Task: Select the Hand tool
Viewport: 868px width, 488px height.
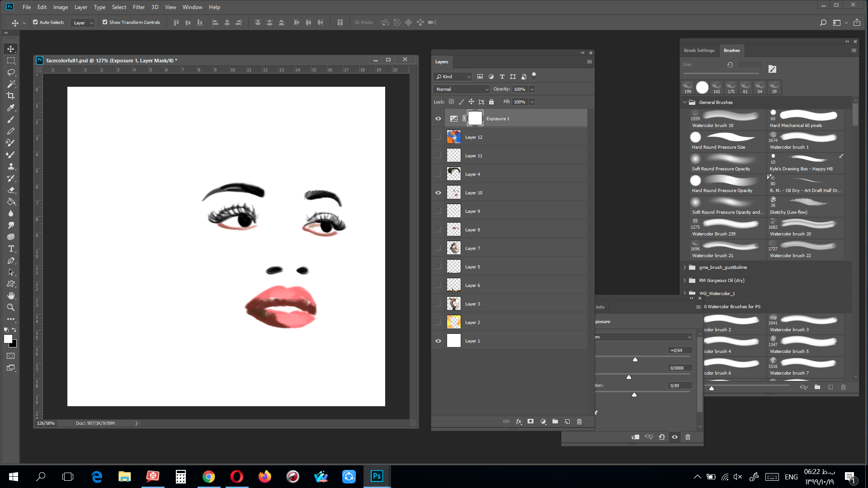Action: click(11, 296)
